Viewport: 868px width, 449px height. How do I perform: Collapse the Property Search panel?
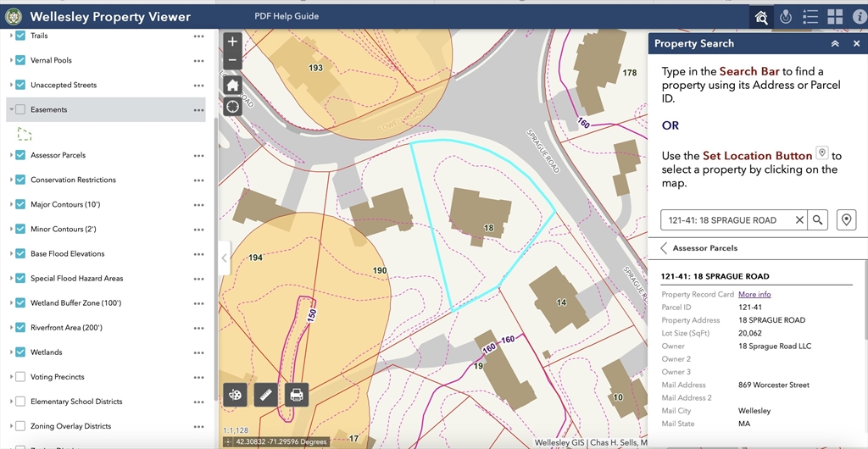(835, 43)
